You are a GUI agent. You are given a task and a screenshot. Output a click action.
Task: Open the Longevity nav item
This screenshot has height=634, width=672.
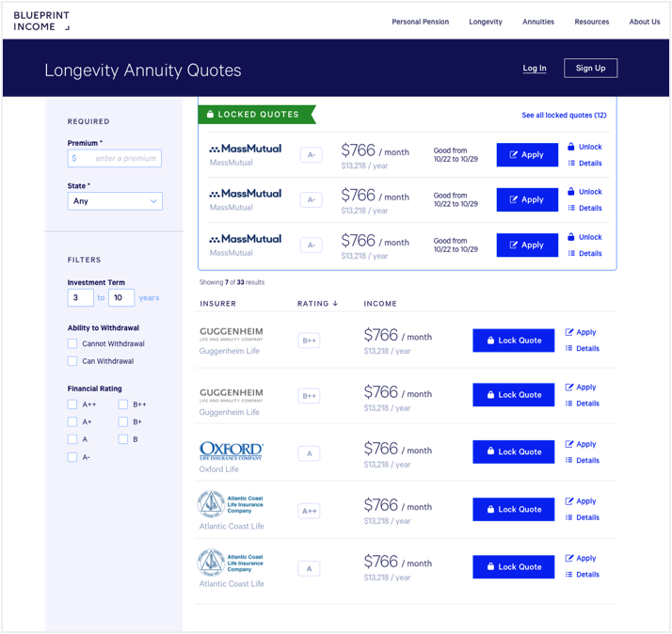tap(485, 22)
